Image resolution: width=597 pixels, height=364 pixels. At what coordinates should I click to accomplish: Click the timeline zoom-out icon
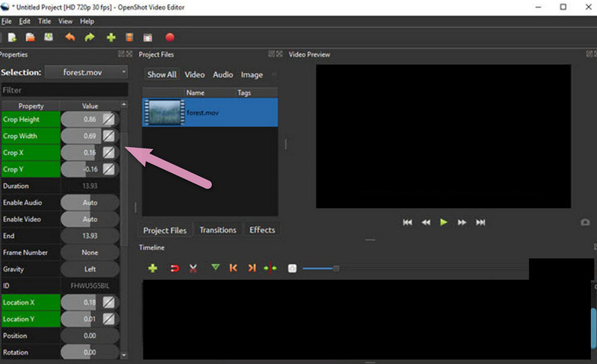click(x=292, y=269)
